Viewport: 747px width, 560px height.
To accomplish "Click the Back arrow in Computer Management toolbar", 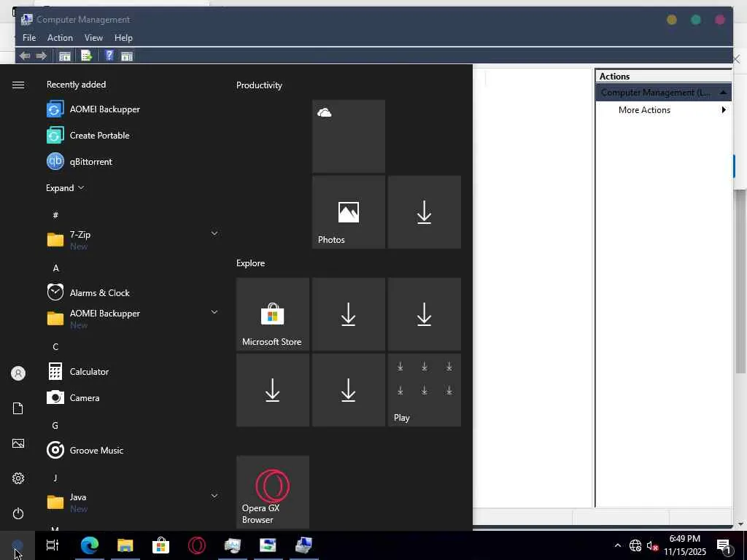I will tap(25, 55).
